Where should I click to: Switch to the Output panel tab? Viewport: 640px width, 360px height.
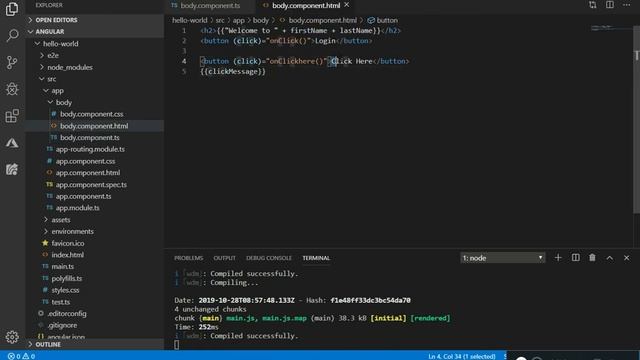point(224,258)
